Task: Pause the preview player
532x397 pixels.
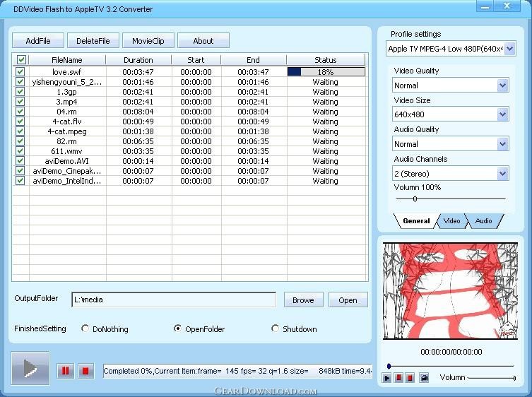Action: (x=399, y=378)
